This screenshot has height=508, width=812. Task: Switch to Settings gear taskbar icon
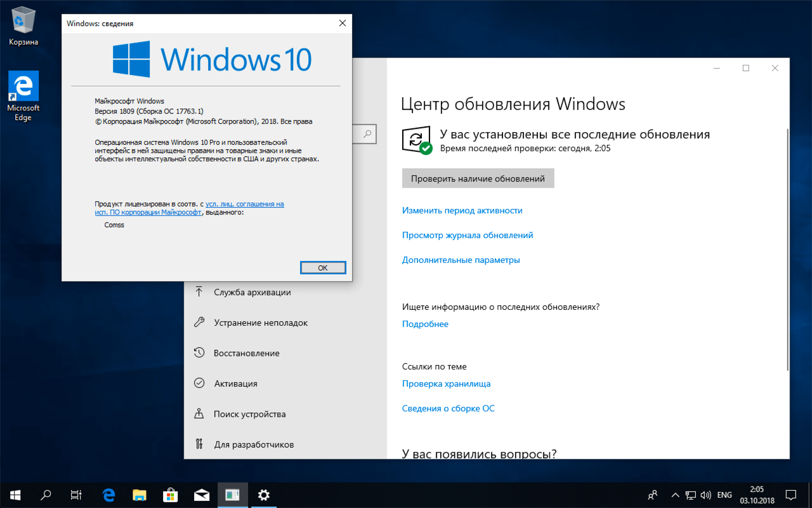[x=264, y=495]
